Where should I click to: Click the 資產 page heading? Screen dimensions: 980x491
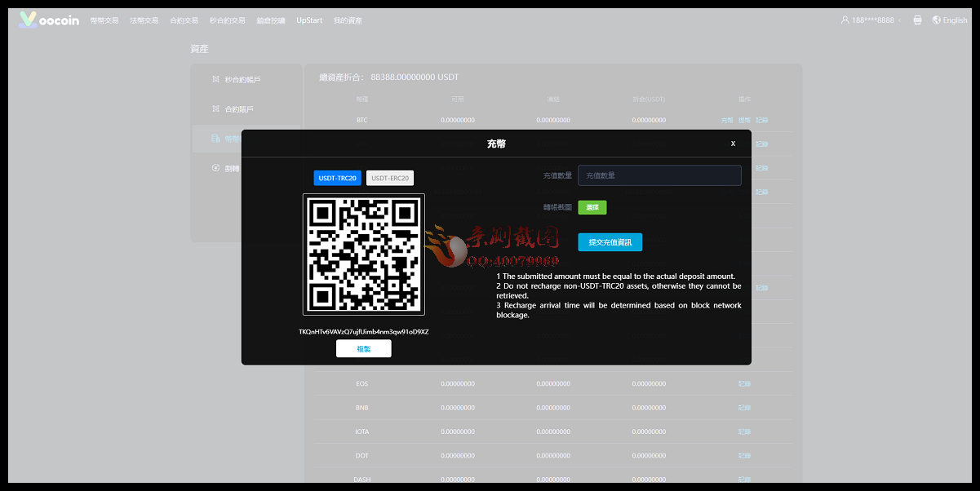pos(199,49)
